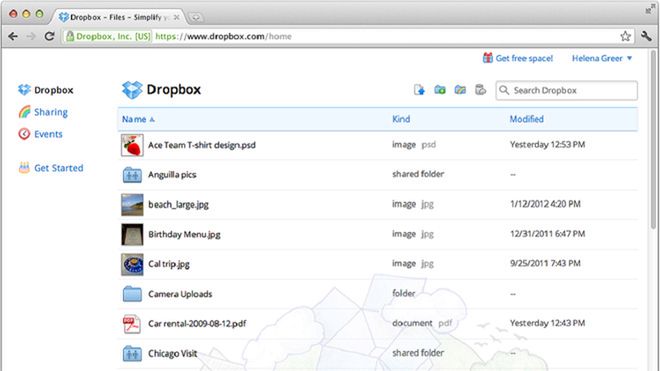Click the New folder icon

pos(440,90)
